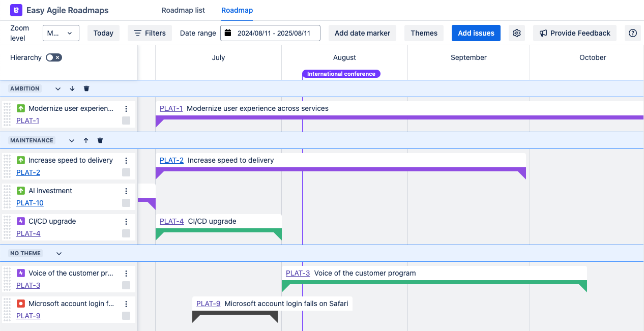Click the calendar icon in date range field
Image resolution: width=644 pixels, height=331 pixels.
pos(228,33)
